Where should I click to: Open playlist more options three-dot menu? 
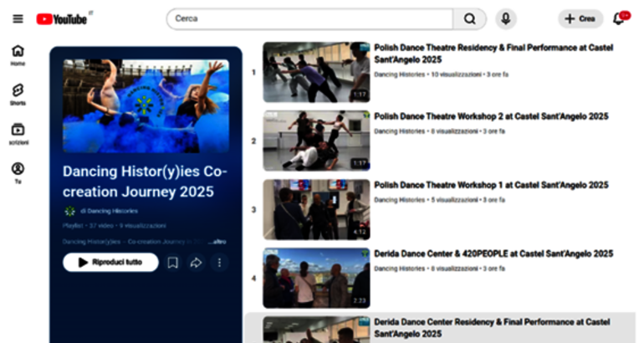point(219,263)
